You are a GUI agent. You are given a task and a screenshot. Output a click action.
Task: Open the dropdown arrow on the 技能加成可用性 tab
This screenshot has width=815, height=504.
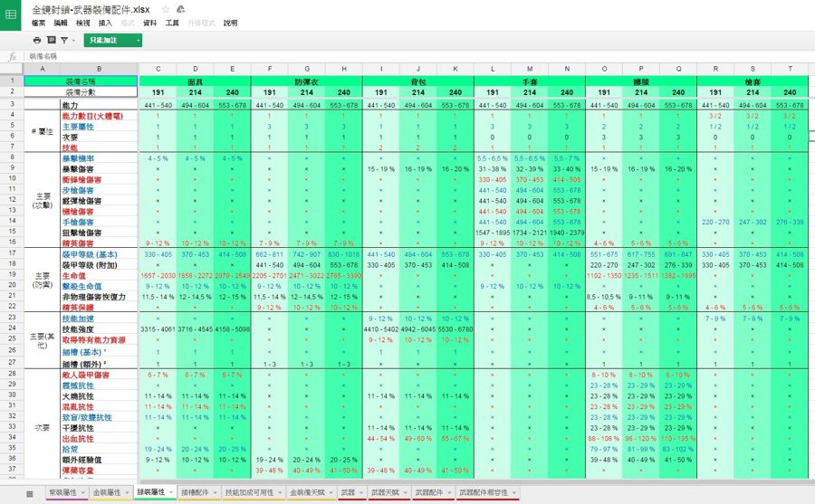click(280, 492)
